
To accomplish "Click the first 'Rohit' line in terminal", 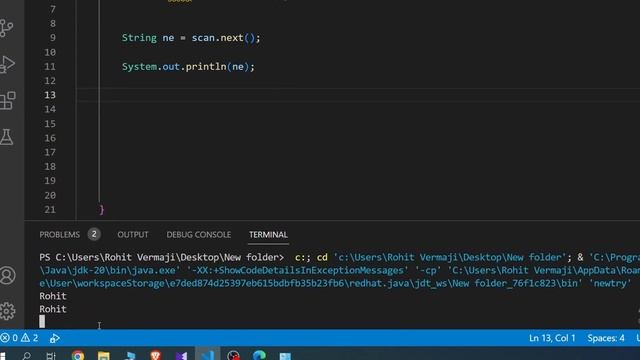I will 53,296.
